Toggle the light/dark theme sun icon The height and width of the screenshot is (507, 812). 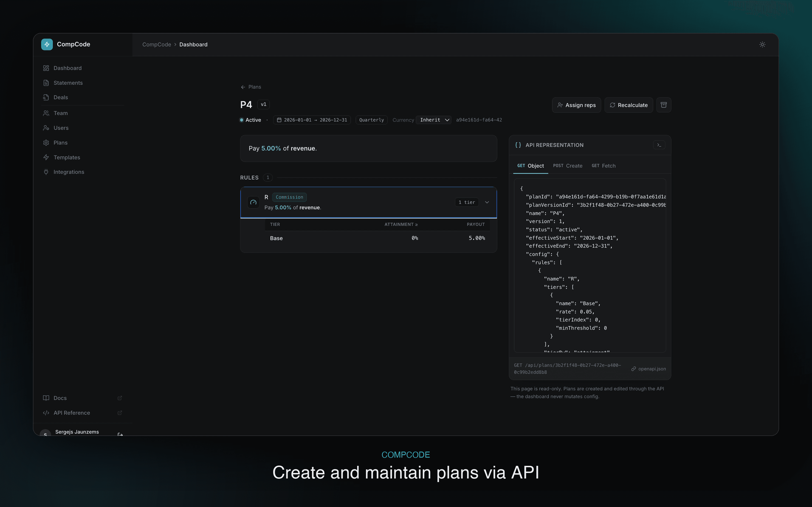tap(762, 45)
